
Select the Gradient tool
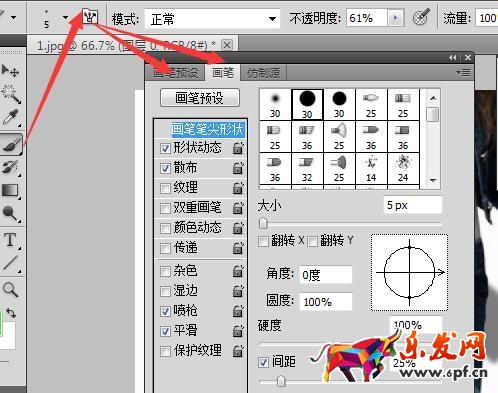click(10, 190)
